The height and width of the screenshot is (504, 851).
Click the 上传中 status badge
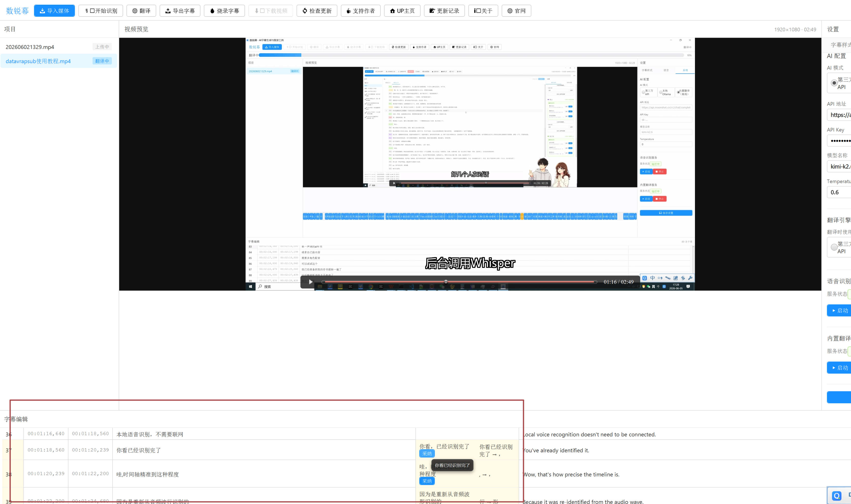(102, 47)
